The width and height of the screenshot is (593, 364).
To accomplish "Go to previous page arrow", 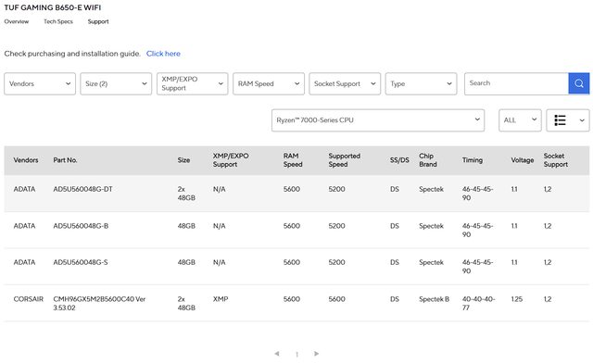I will click(277, 354).
